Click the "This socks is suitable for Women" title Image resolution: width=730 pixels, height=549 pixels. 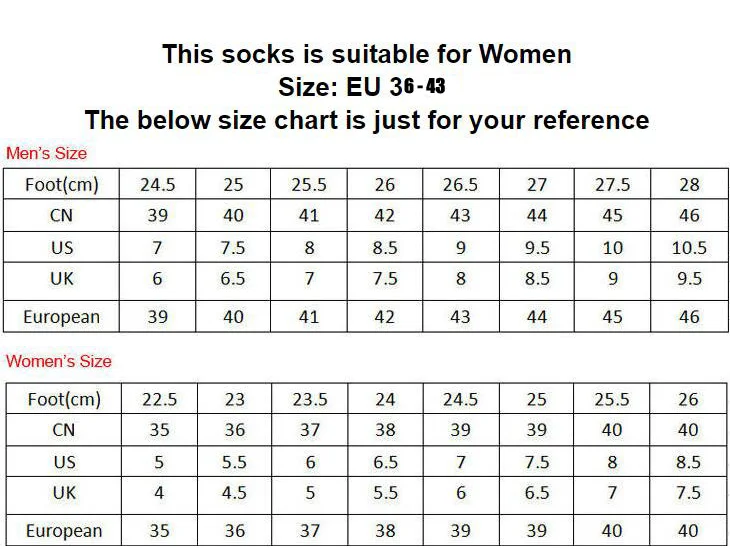click(x=366, y=54)
